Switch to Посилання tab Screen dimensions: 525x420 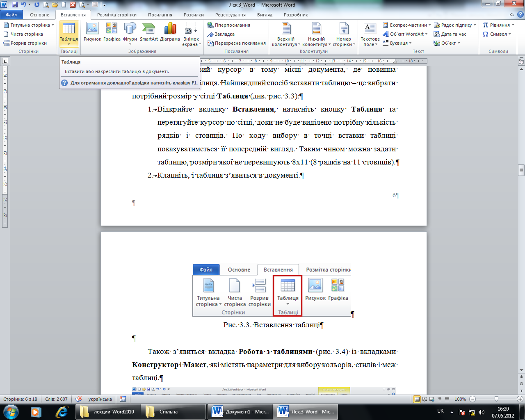click(x=160, y=15)
